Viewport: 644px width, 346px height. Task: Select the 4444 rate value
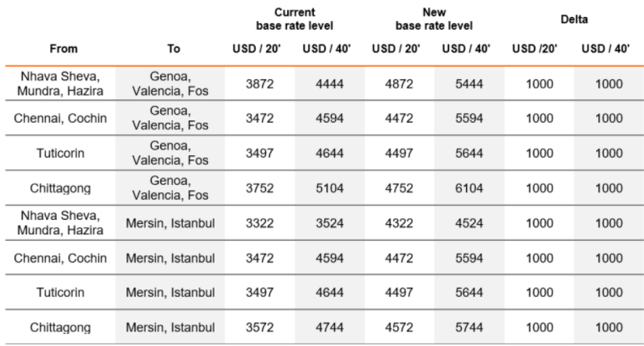[x=328, y=84]
